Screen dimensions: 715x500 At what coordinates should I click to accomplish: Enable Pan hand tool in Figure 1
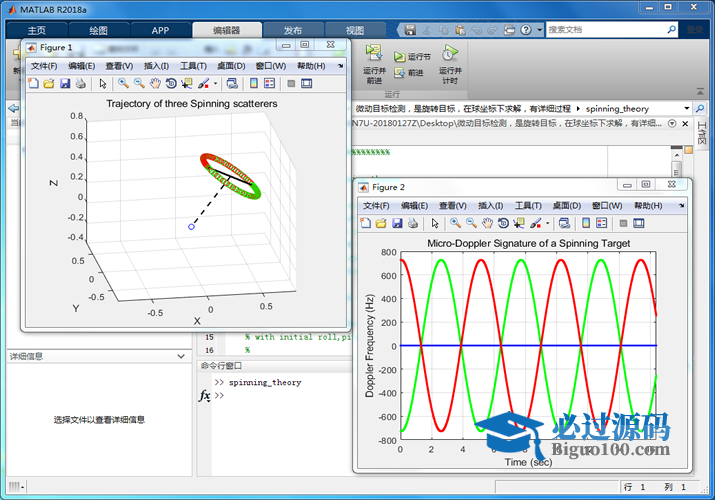coord(155,83)
